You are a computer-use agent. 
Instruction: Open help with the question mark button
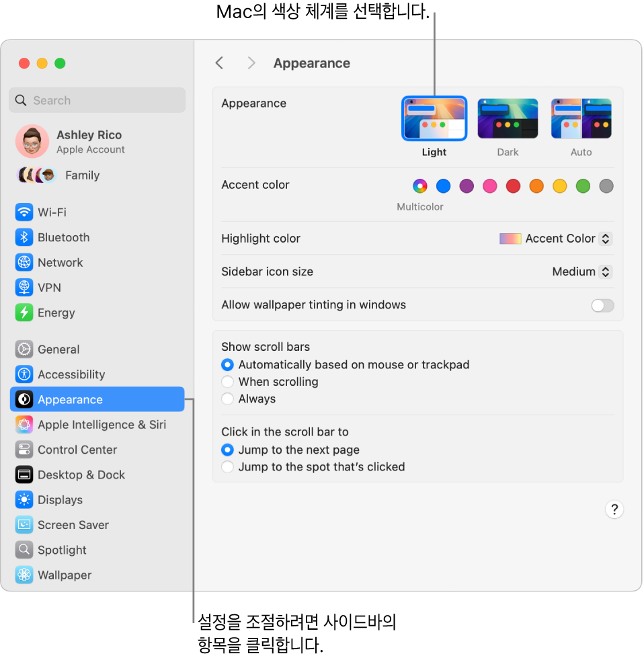tap(614, 509)
